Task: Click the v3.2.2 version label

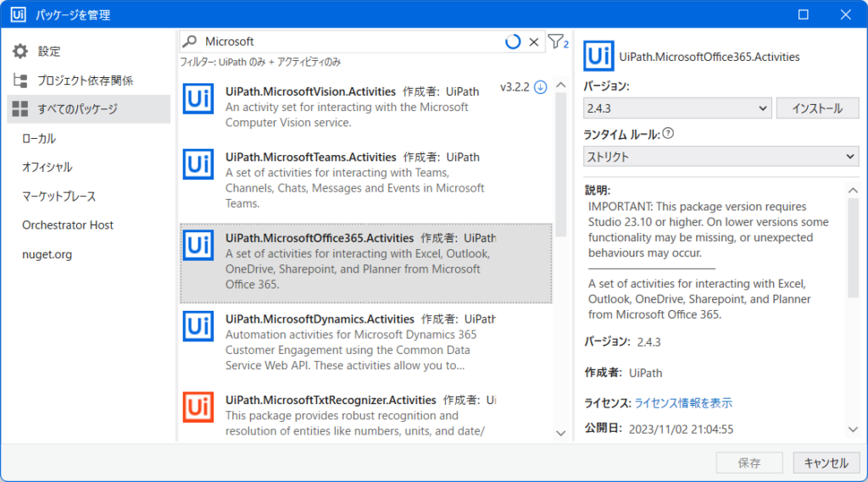Action: click(x=515, y=87)
